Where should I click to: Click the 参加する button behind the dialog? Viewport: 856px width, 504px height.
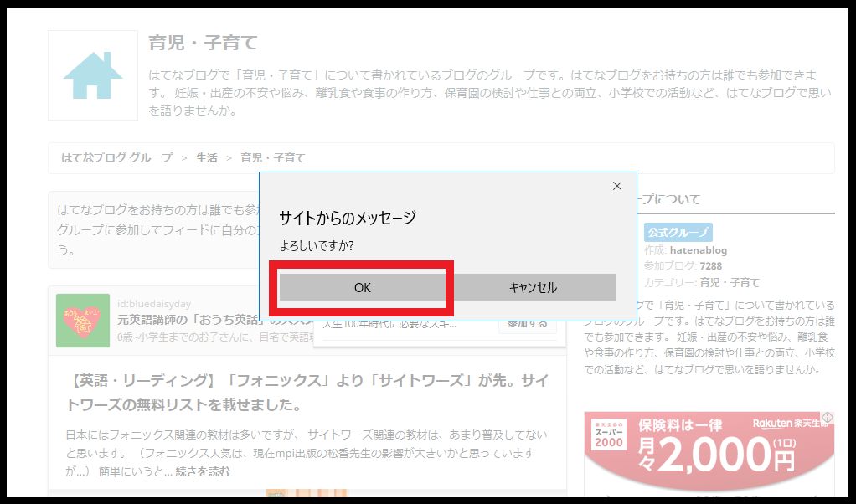click(528, 324)
